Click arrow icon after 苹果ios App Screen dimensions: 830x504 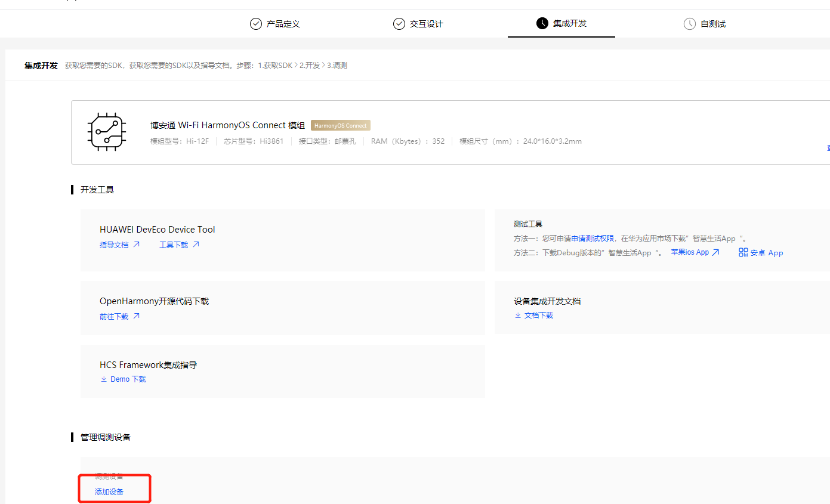point(716,252)
